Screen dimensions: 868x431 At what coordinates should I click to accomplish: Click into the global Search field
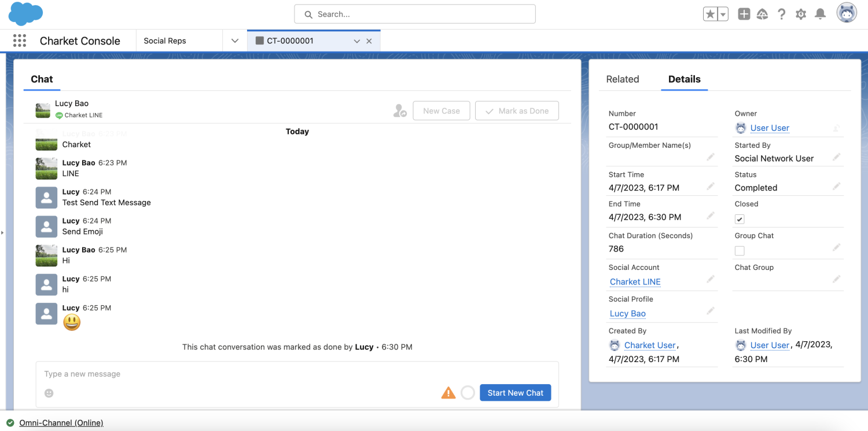(x=415, y=14)
